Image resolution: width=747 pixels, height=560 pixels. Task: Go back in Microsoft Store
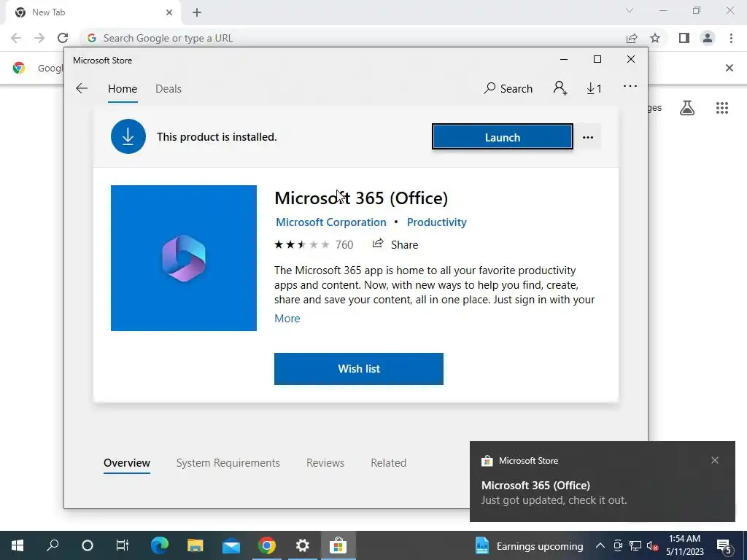82,88
